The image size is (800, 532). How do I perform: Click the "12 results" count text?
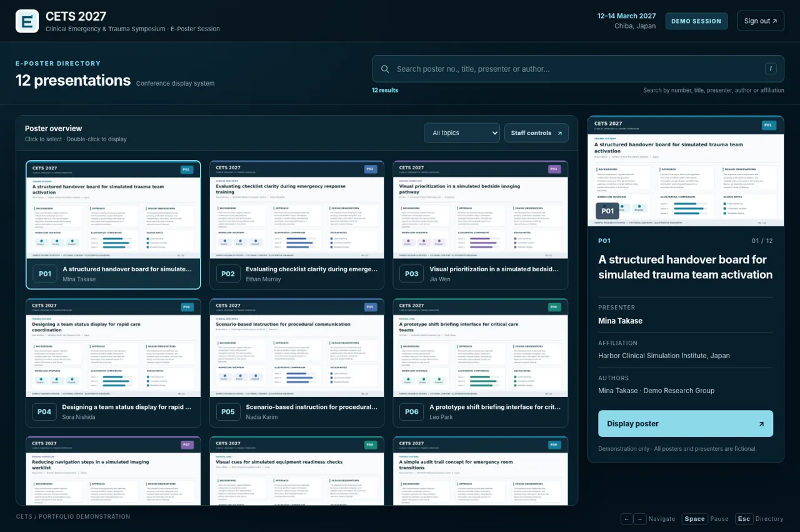click(x=385, y=91)
